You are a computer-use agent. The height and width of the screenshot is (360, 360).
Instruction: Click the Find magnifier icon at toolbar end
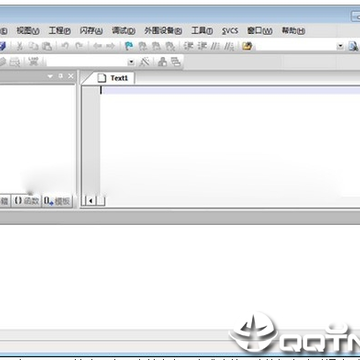coord(354,46)
